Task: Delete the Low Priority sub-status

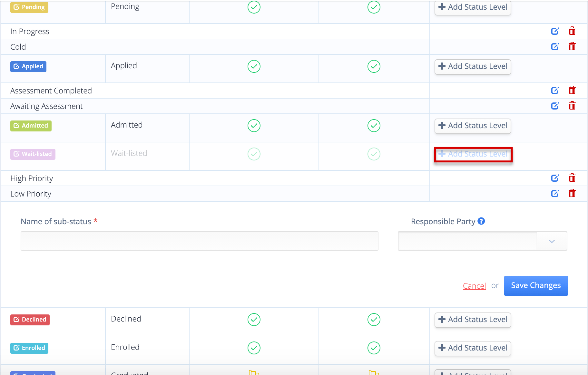Action: click(x=572, y=193)
